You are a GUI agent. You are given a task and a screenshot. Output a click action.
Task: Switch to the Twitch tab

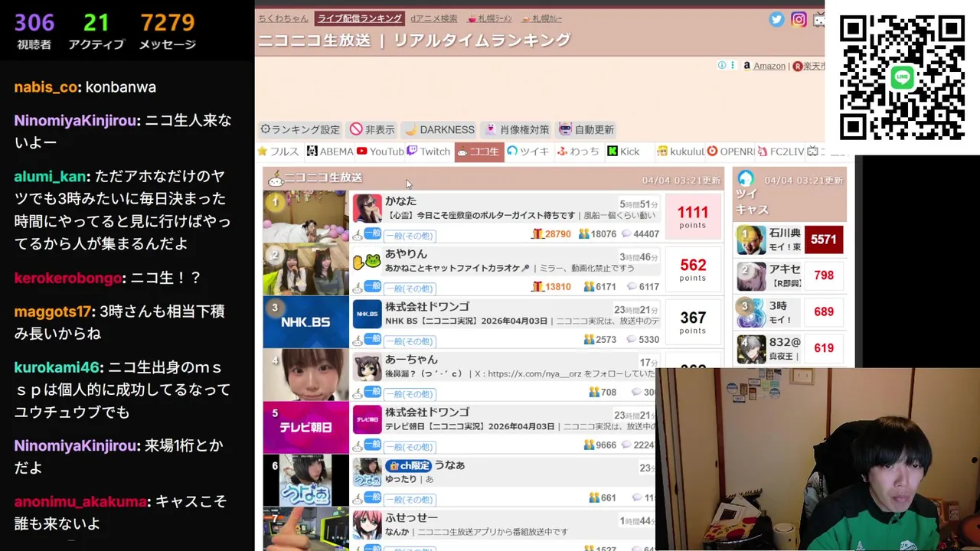click(429, 152)
